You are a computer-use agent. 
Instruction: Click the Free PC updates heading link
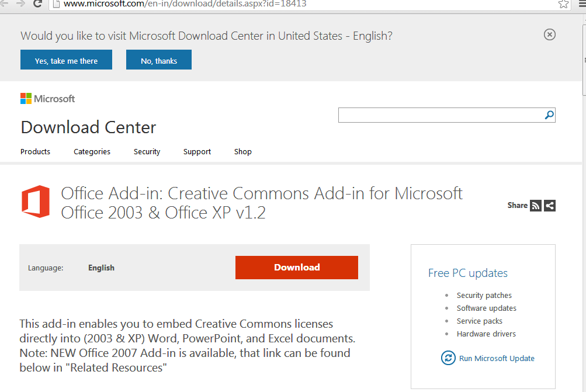tap(468, 273)
